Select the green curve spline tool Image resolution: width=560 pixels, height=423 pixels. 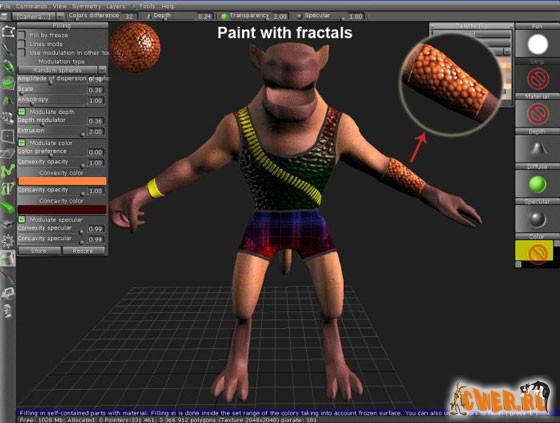click(8, 171)
